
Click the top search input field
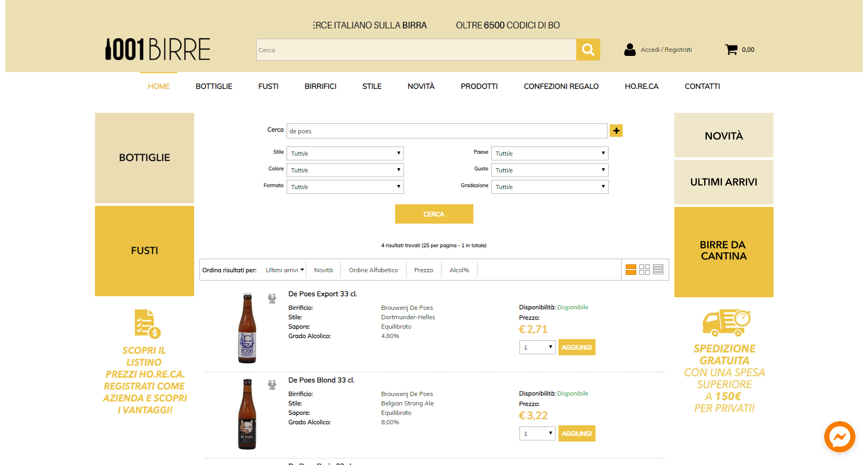[416, 50]
